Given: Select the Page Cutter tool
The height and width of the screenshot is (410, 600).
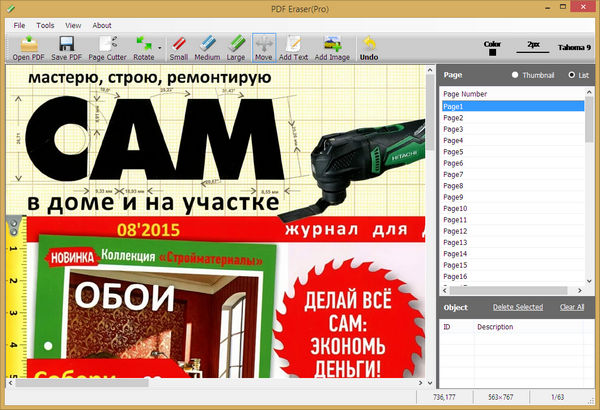Looking at the screenshot, I should click(107, 46).
